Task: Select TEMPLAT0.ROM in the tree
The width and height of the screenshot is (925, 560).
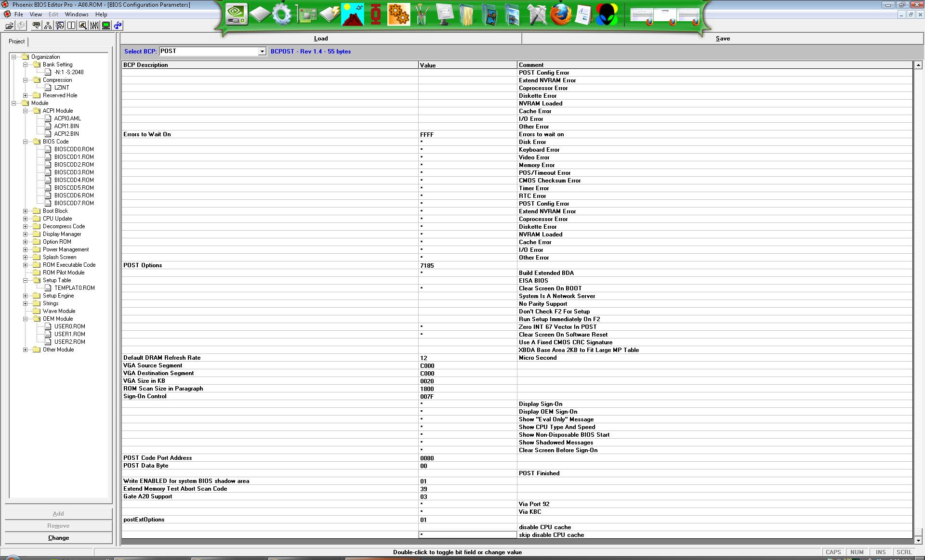Action: [74, 288]
